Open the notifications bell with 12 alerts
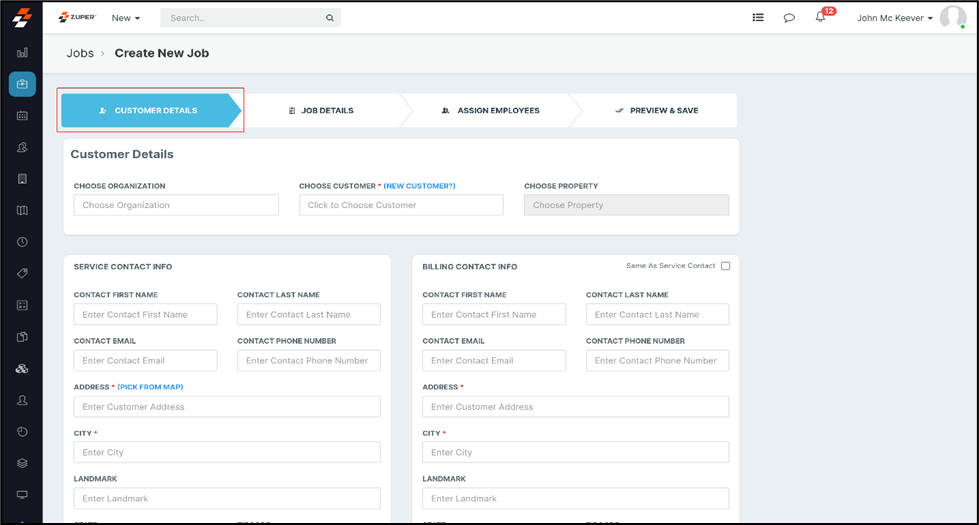Screen dimensions: 979x525 pos(820,18)
